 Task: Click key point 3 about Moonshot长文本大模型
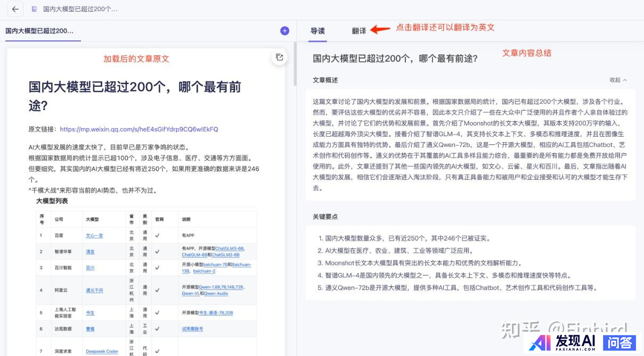click(420, 263)
